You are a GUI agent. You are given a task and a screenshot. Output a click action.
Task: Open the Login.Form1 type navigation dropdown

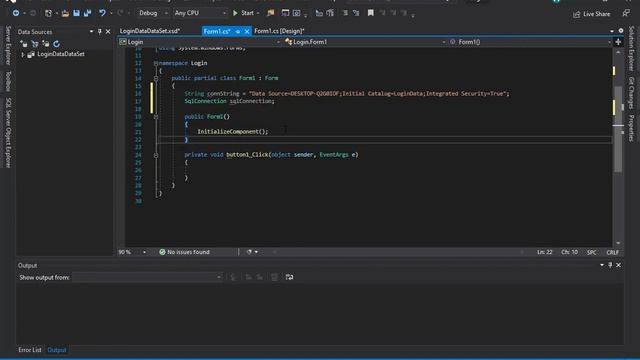[x=365, y=42]
